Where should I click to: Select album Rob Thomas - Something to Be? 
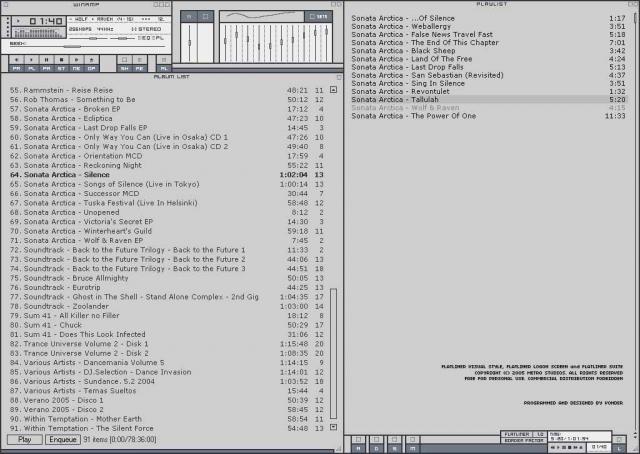pos(167,100)
